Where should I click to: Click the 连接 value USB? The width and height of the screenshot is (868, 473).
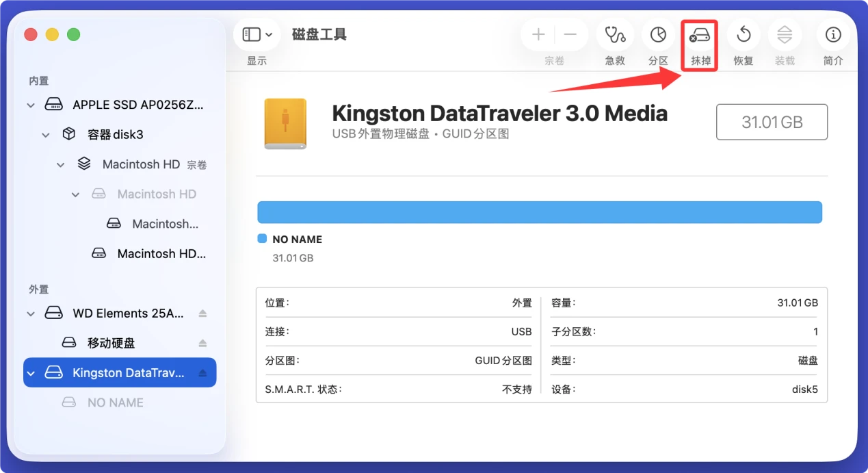(x=521, y=331)
